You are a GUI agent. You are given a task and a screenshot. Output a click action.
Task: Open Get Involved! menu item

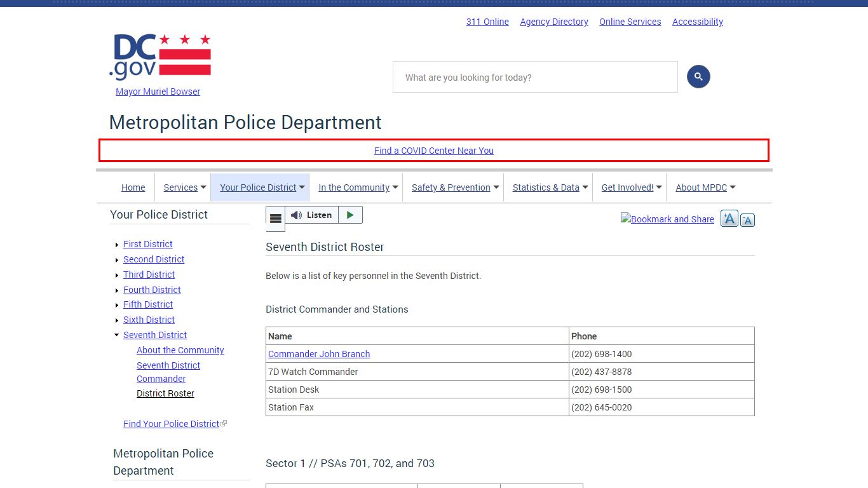coord(628,187)
